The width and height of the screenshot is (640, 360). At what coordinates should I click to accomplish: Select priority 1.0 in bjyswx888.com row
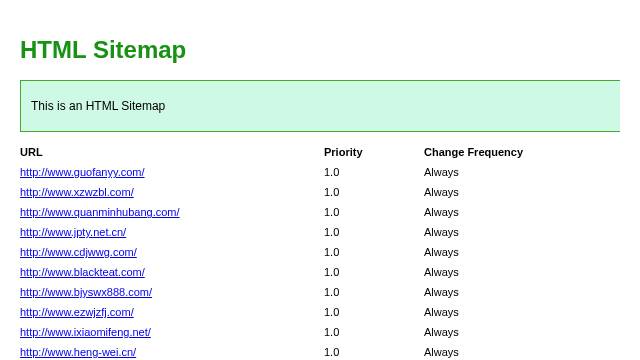331,292
